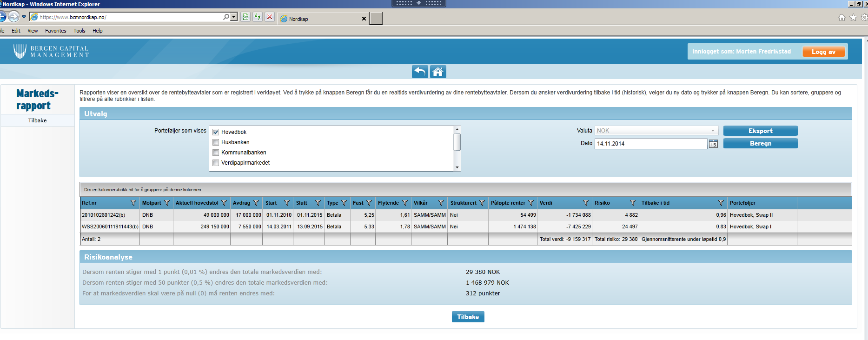Screen dimensions: 868x340
Task: Click the compatibility view icon
Action: [x=245, y=17]
